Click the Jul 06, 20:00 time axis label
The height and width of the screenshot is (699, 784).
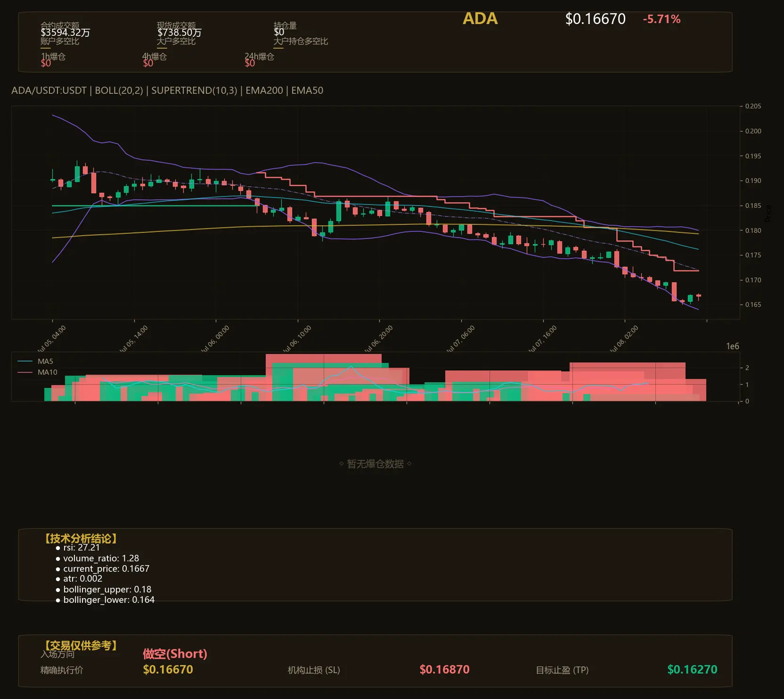pyautogui.click(x=378, y=339)
